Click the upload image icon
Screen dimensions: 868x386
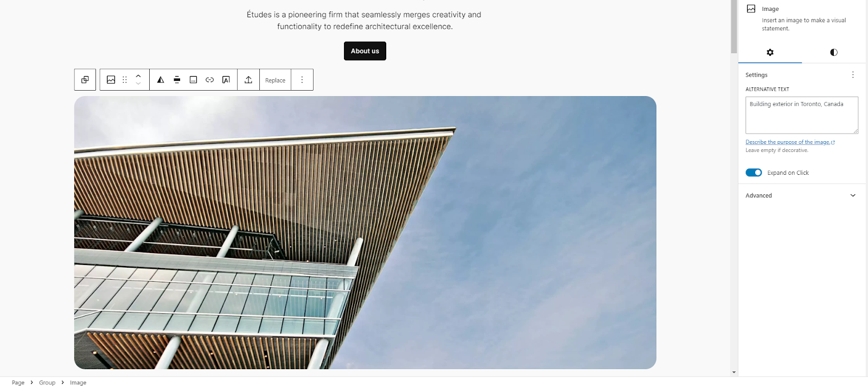point(248,80)
